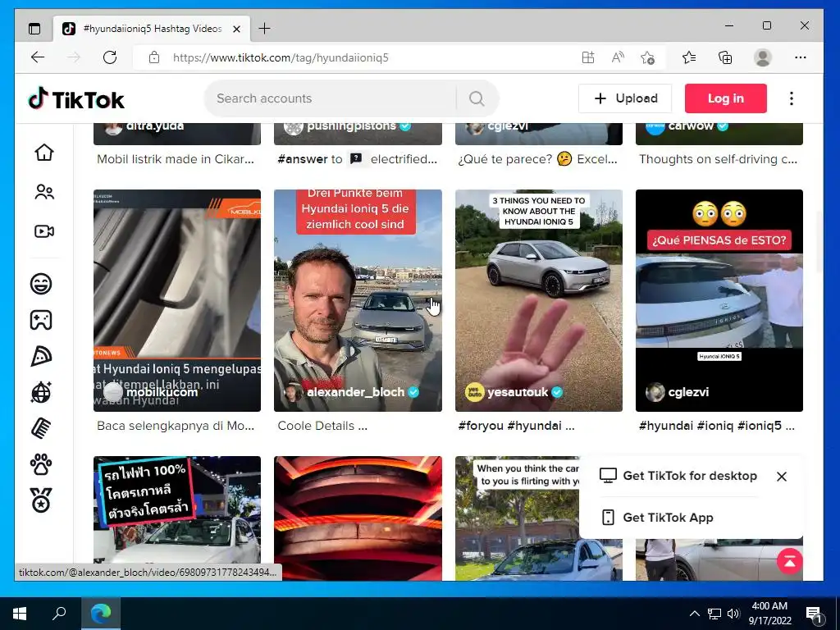Select the #hyundaiioniq5 Hashtag Videos tab
The width and height of the screenshot is (840, 630).
tap(152, 29)
